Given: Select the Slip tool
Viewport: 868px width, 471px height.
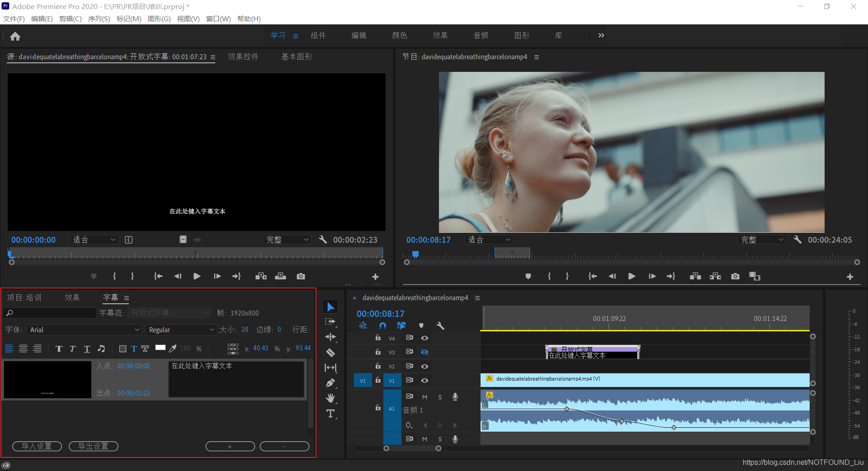Looking at the screenshot, I should 330,368.
